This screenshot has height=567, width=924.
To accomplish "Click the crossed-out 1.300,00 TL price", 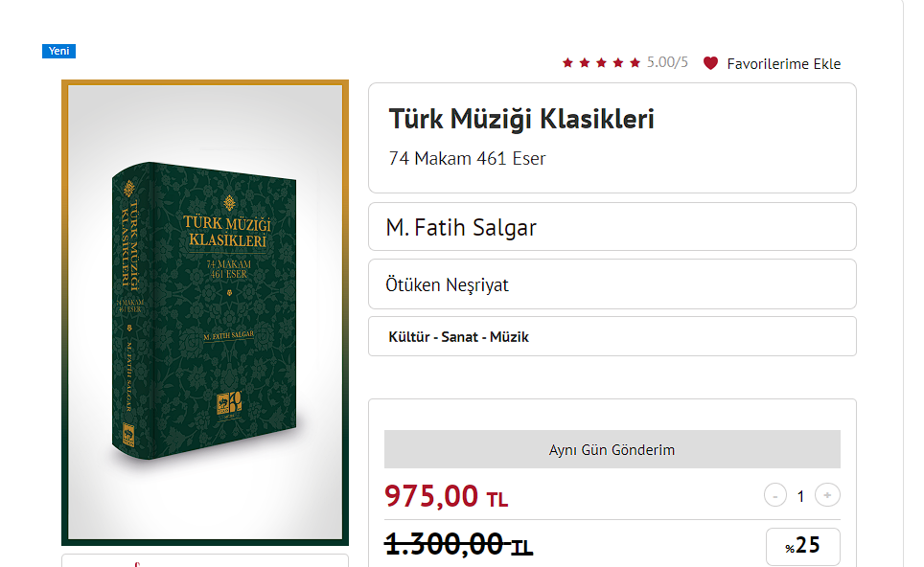I will (x=458, y=543).
